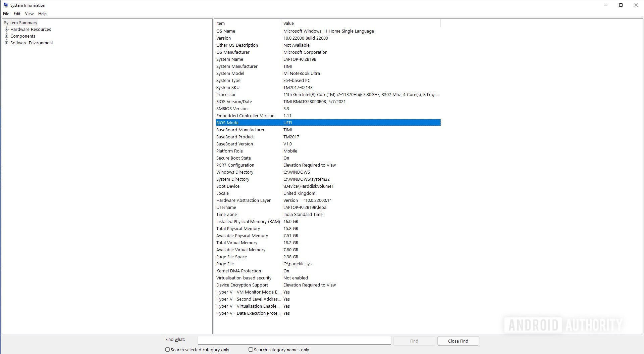Expand the Components node
Viewport: 644px width, 354px height.
click(6, 36)
